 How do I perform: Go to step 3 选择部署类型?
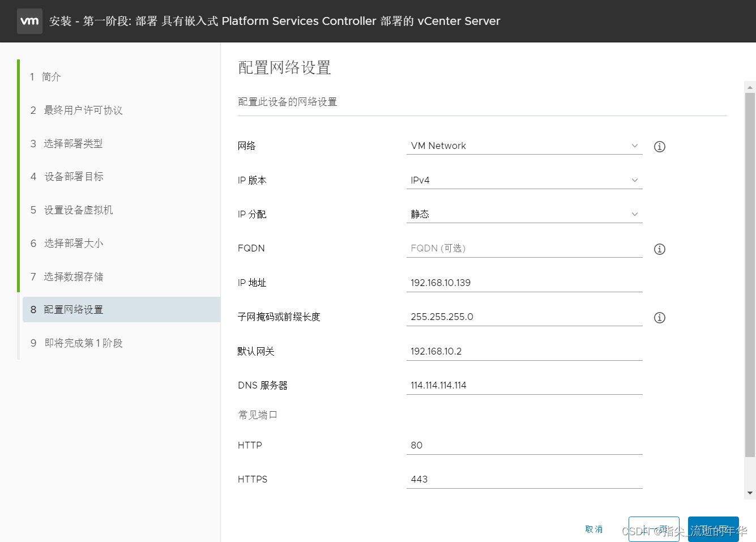(x=66, y=143)
